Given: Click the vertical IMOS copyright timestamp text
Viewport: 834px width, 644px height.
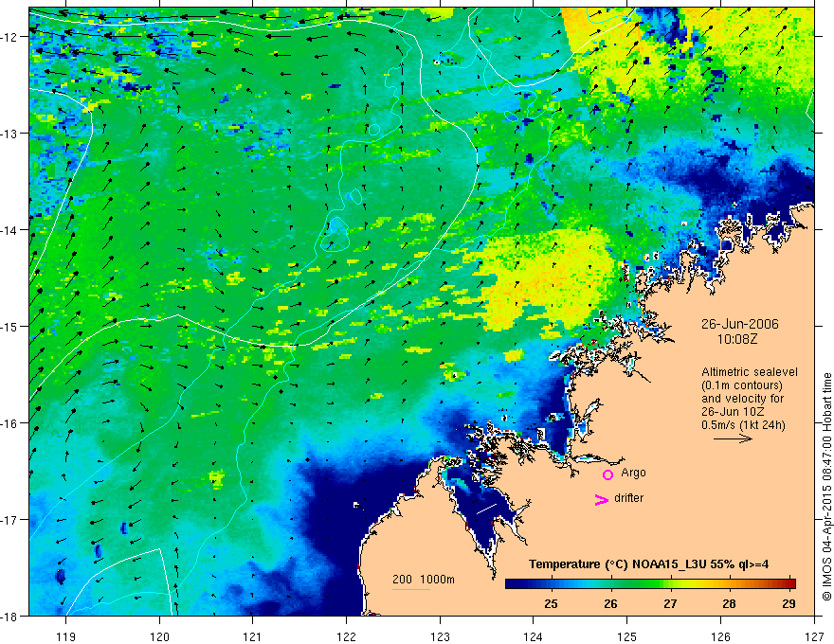Looking at the screenshot, I should [826, 487].
